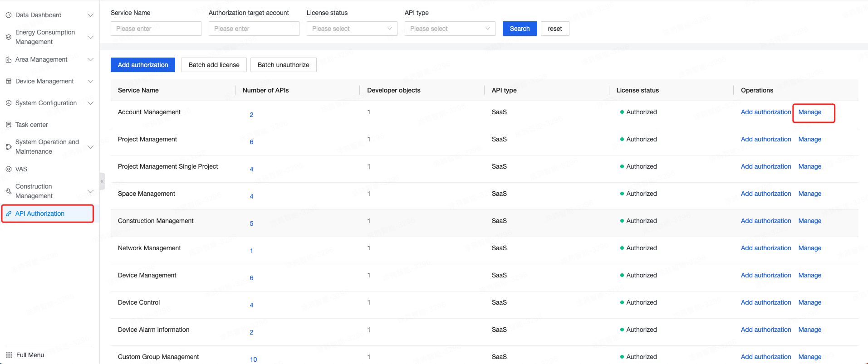Click the reset button
Image resolution: width=868 pixels, height=364 pixels.
point(555,29)
